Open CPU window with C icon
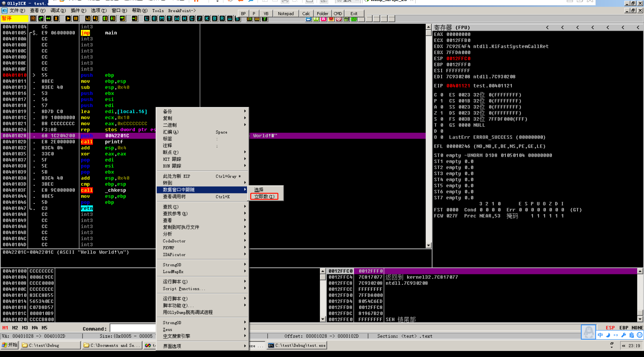Screen dimensions: 644x357 [192, 18]
